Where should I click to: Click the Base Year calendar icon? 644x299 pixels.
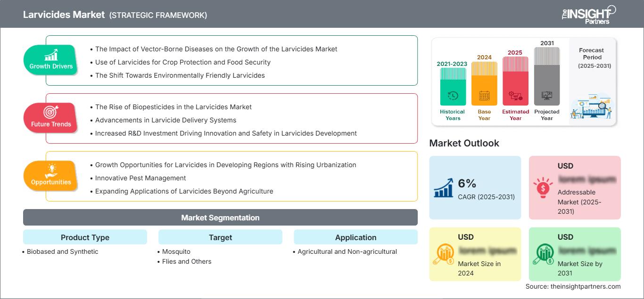(484, 96)
